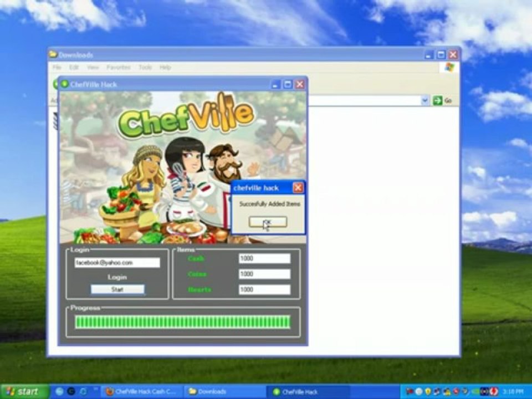Expand the address bar dropdown in Downloads
The image size is (532, 399).
pos(425,100)
